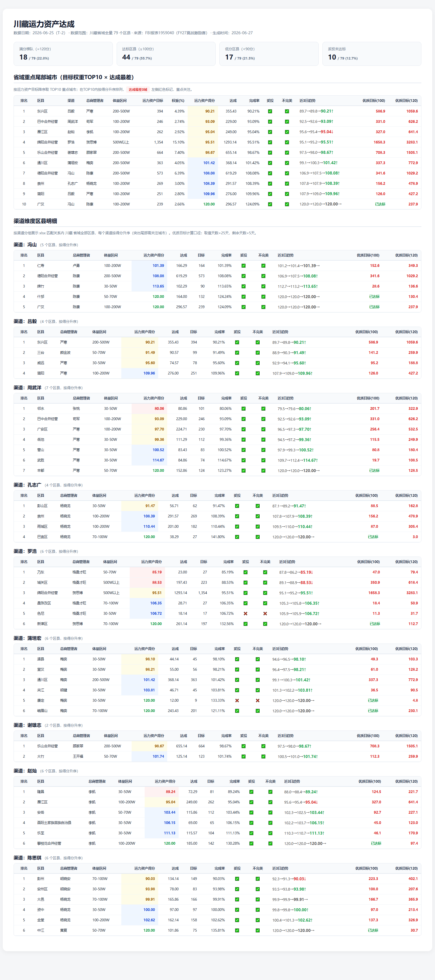Open the 满分梯队 summary card
The image size is (435, 980).
(x=63, y=54)
